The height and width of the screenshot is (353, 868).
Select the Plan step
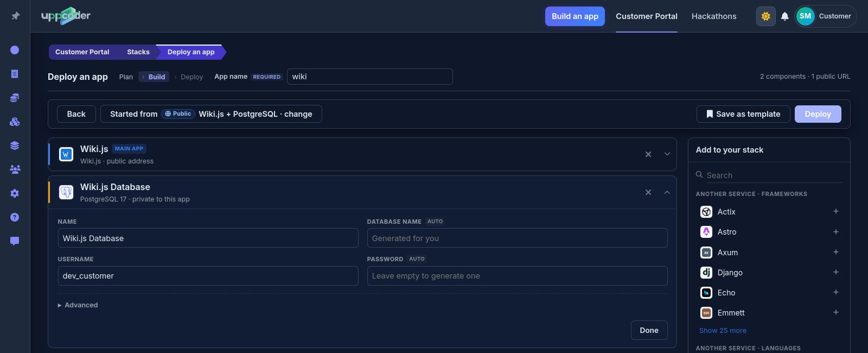126,77
